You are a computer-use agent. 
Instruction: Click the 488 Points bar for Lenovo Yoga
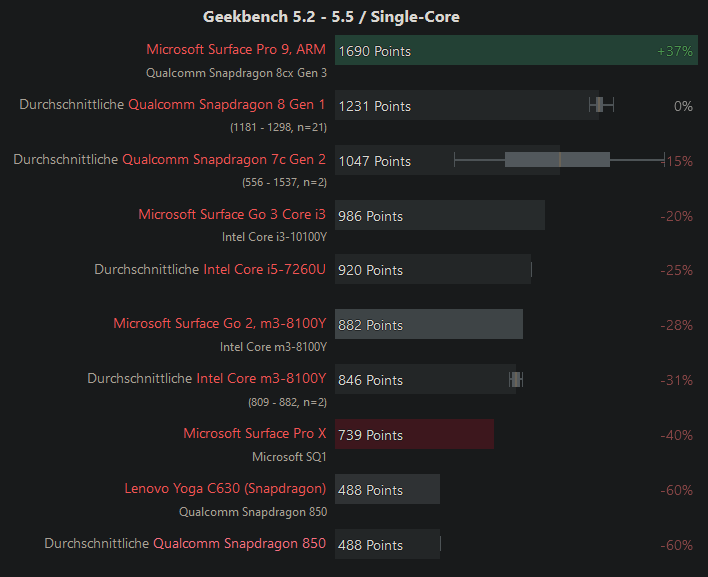click(x=387, y=489)
